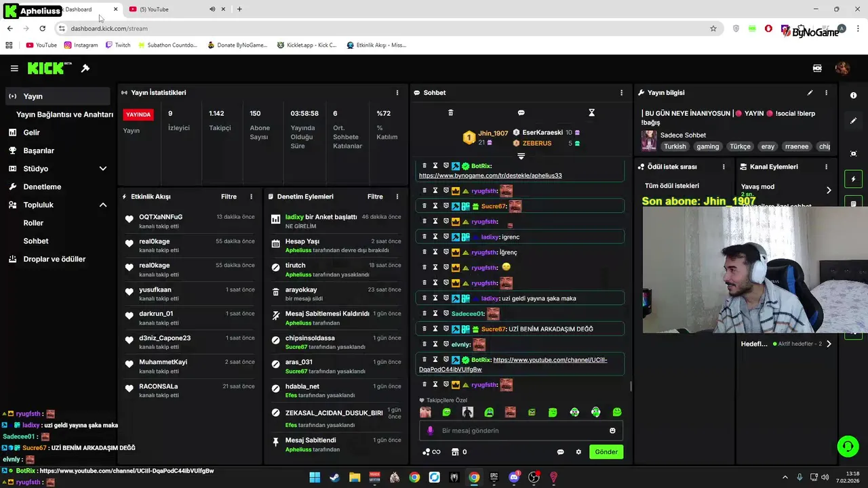
Task: Open Sohbet panel three-dot menu
Action: tap(621, 93)
